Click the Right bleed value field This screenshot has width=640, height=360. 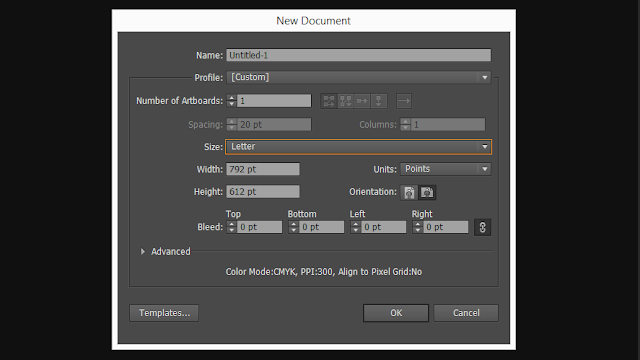point(446,227)
